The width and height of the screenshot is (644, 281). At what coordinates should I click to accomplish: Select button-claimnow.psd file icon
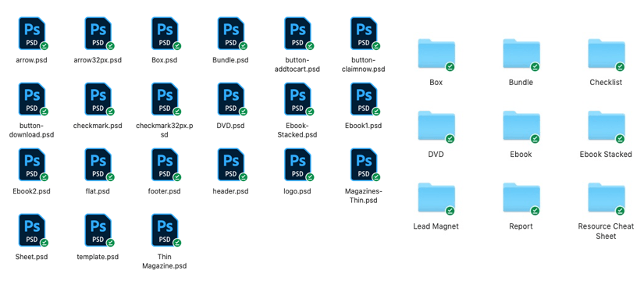364,34
